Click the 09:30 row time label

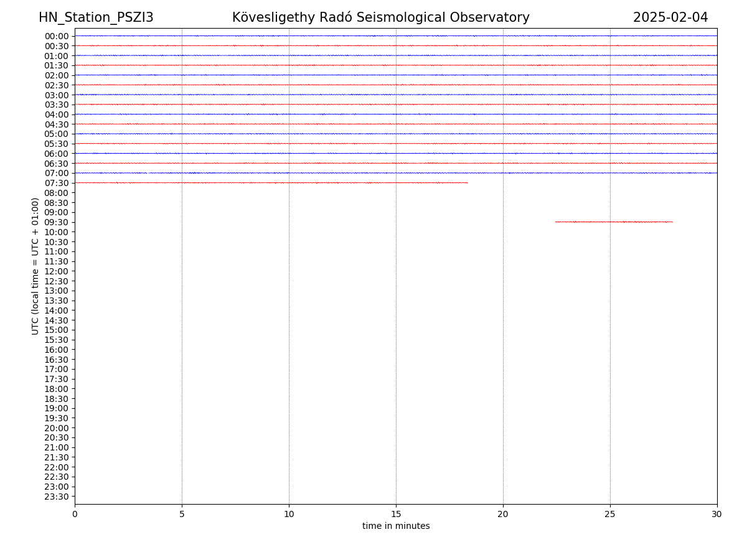pos(57,222)
